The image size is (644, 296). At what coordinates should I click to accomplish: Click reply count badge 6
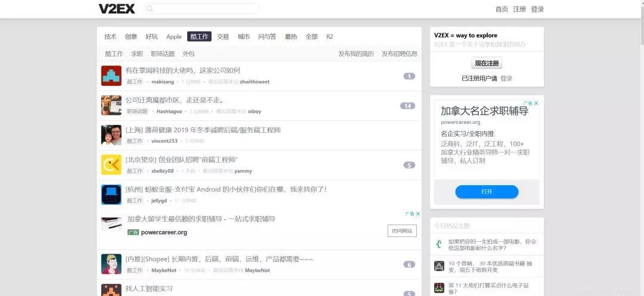[409, 264]
